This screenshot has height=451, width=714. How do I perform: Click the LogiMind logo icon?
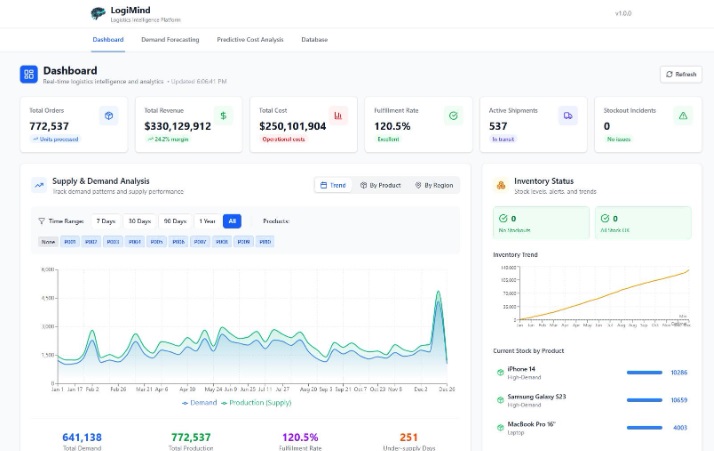coord(98,14)
